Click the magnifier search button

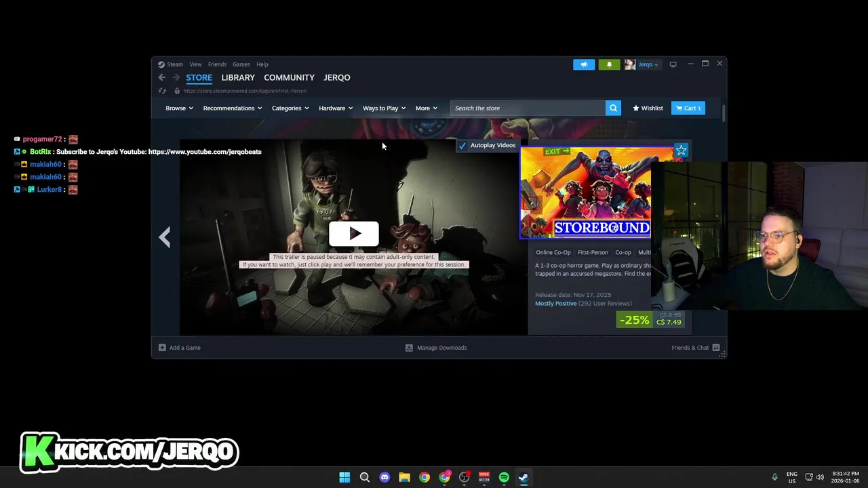613,108
